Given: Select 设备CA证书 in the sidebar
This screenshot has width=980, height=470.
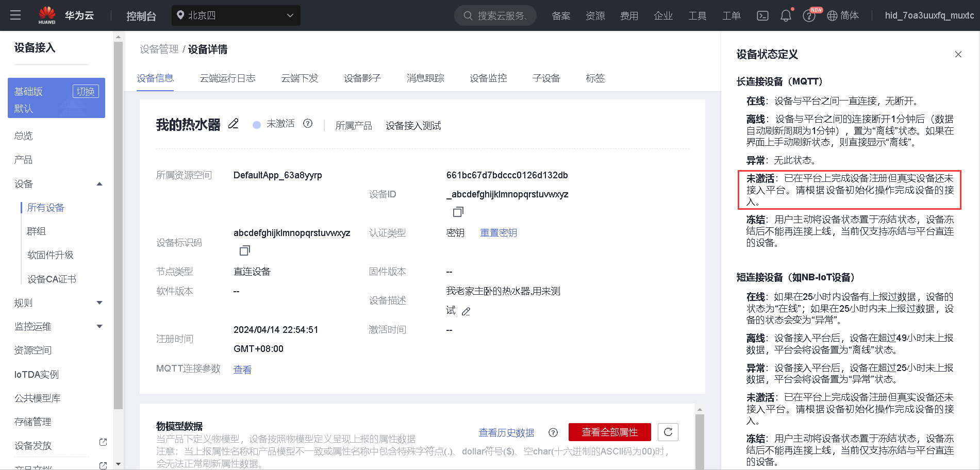Looking at the screenshot, I should coord(52,279).
